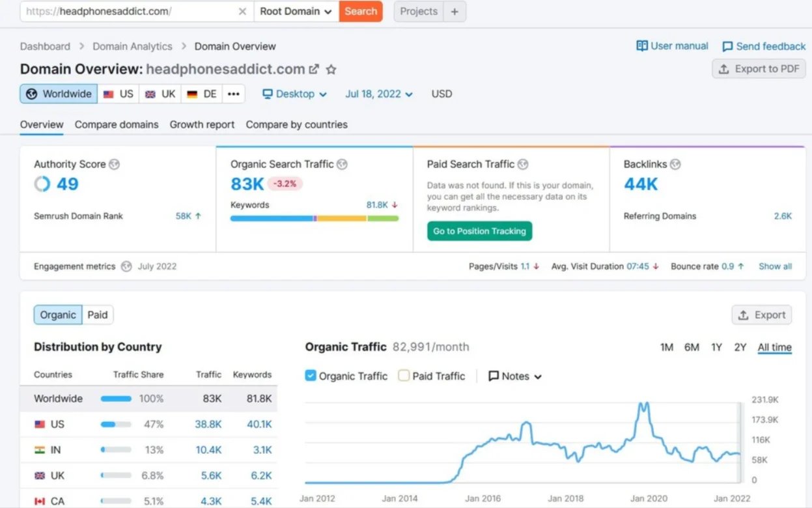The height and width of the screenshot is (508, 812).
Task: Click the Authority Score info globe icon
Action: click(115, 165)
